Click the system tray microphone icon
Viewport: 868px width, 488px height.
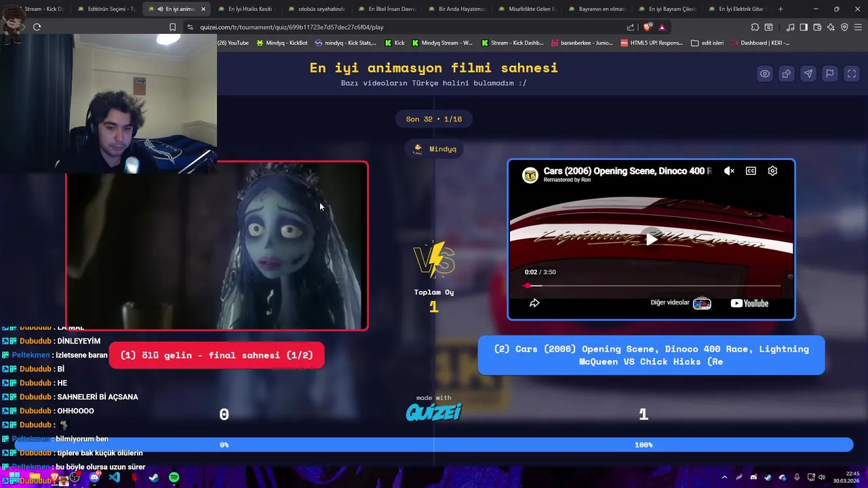[797, 477]
